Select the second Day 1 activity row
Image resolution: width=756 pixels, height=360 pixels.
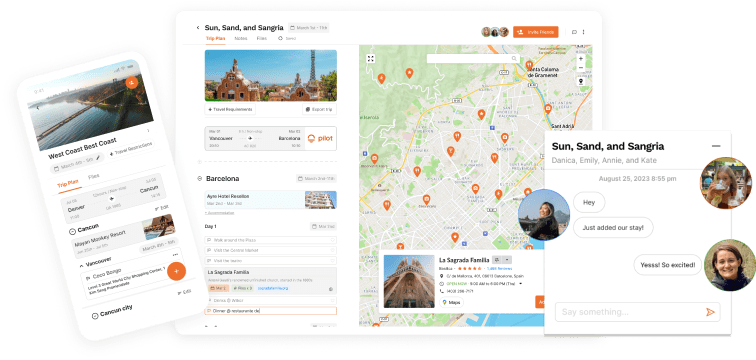tap(271, 250)
